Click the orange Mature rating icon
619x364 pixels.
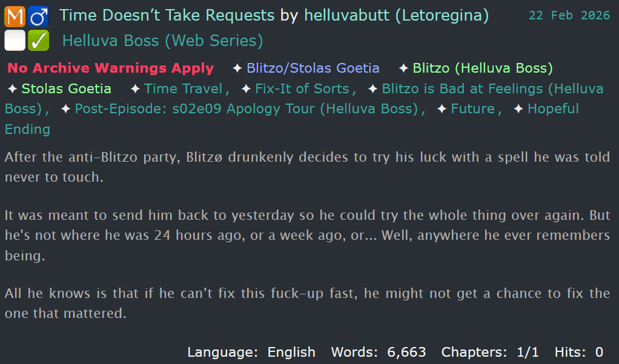14,16
